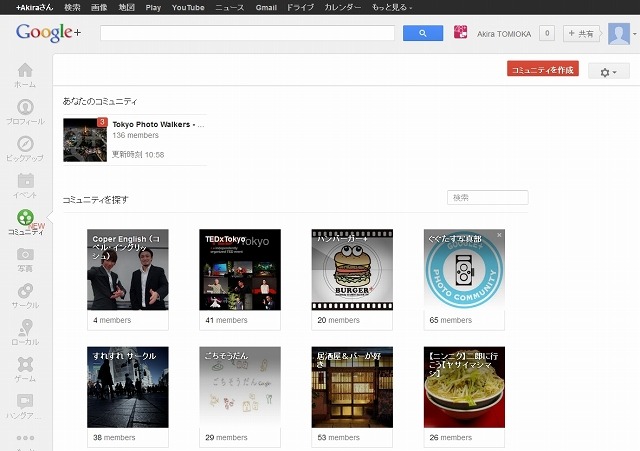Click the '29 members' label
Screen dimensions: 640x451
point(226,438)
